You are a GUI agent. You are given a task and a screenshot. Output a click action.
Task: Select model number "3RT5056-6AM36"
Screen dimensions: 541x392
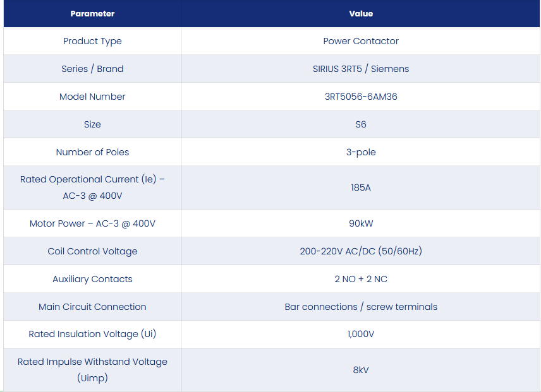tap(361, 97)
